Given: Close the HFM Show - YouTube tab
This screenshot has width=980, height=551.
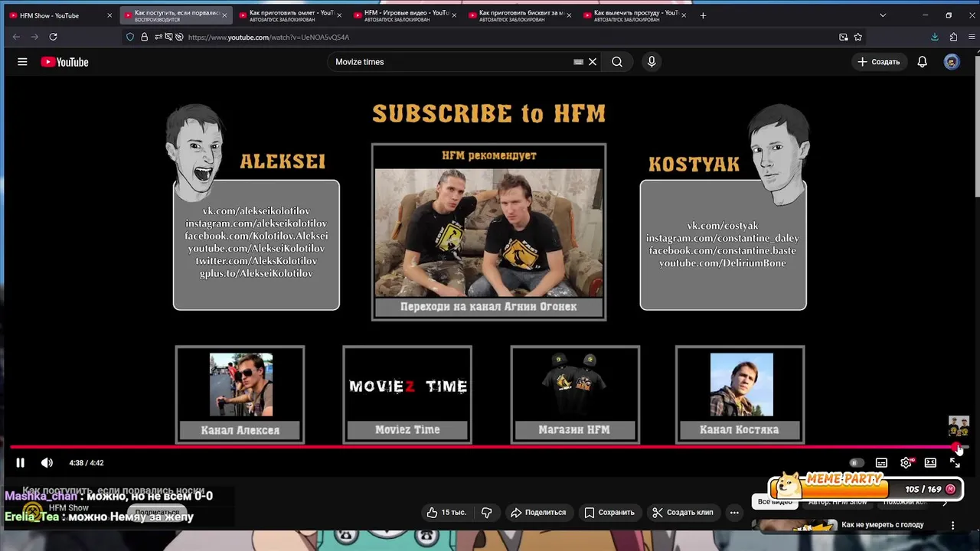Looking at the screenshot, I should (109, 15).
